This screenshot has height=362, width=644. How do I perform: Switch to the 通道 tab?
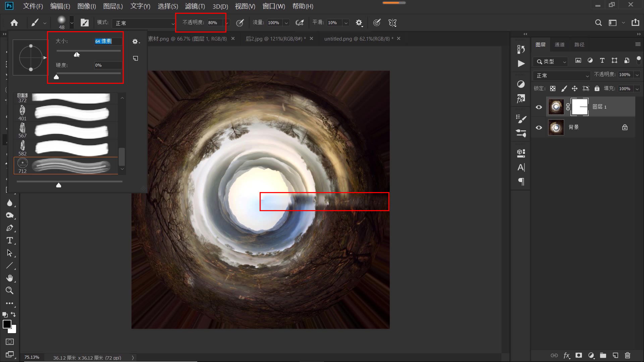560,44
